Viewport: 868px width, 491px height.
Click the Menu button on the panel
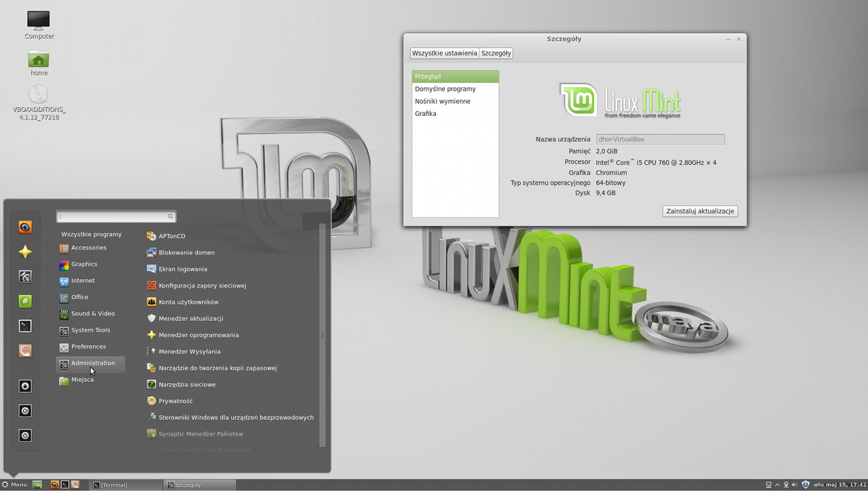coord(14,485)
